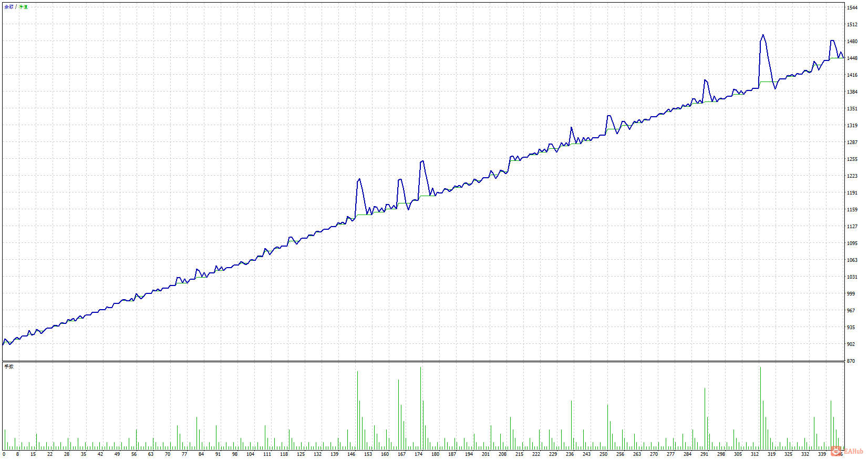Click the 1255 value on the price axis

[x=852, y=159]
